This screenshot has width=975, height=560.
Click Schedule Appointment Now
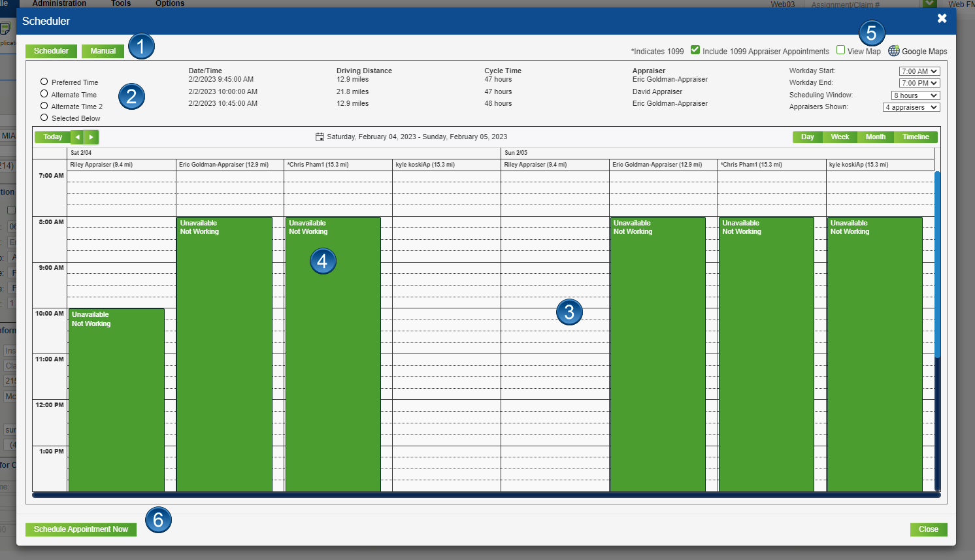(x=80, y=529)
